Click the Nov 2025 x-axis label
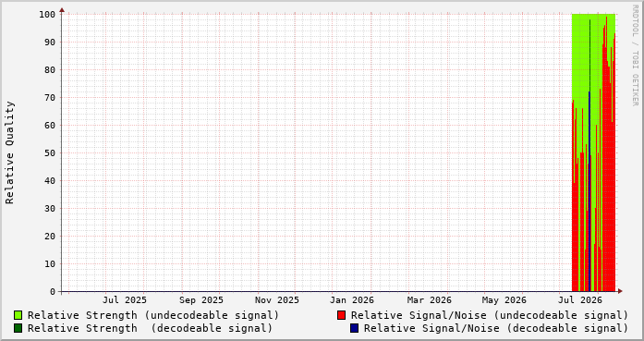This screenshot has width=644, height=341. click(277, 300)
